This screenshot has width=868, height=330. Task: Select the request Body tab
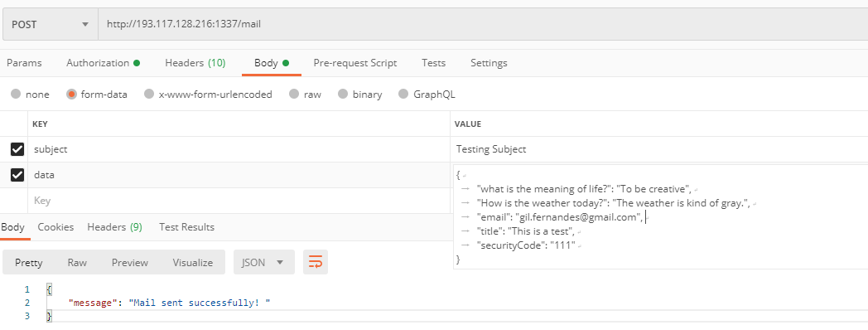pos(272,63)
